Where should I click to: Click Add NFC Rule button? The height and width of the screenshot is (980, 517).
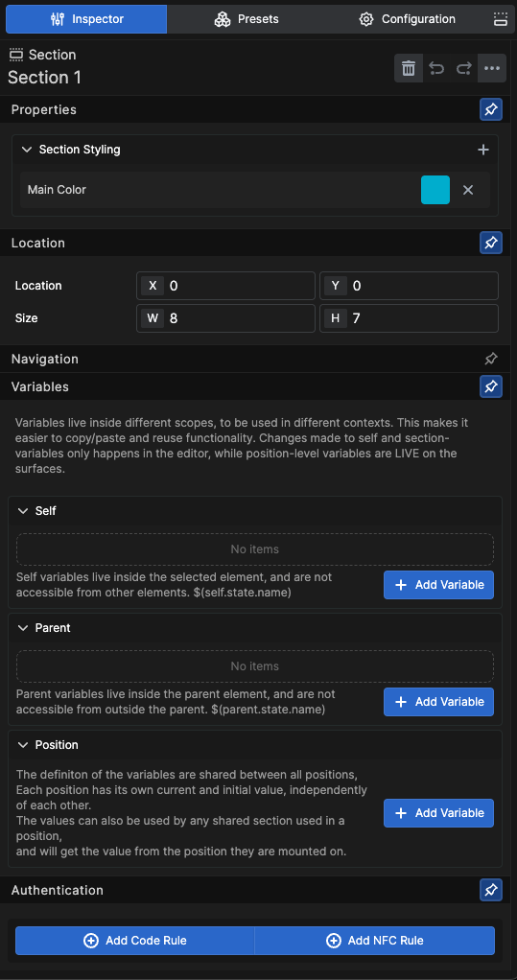[x=375, y=941]
